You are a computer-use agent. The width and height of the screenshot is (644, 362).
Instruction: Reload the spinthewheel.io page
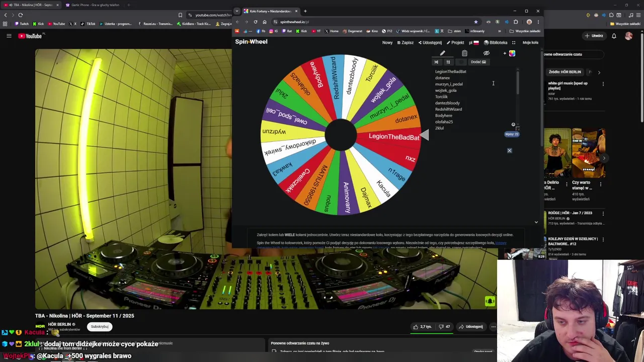256,22
